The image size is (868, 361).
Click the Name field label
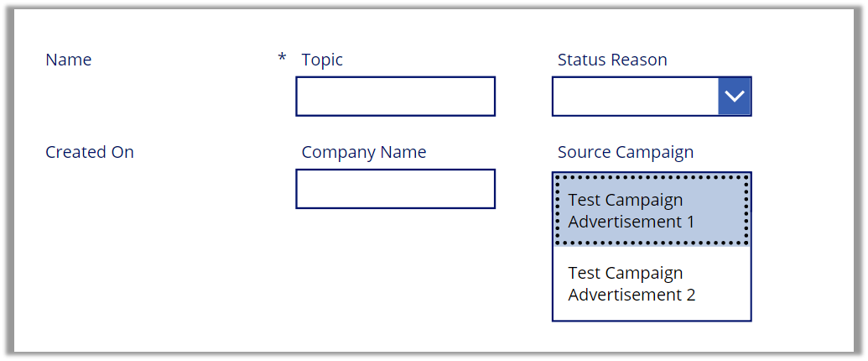(x=69, y=60)
